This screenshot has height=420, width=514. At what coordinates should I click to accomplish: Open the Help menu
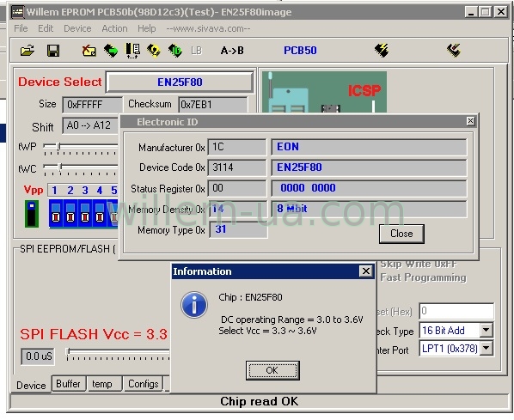pos(146,28)
